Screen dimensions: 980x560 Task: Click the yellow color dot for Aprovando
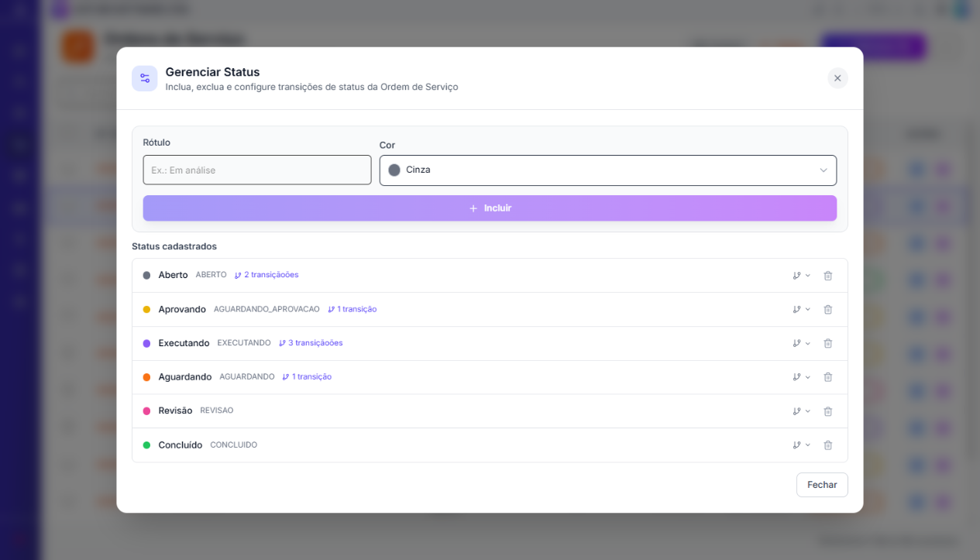[x=146, y=309]
